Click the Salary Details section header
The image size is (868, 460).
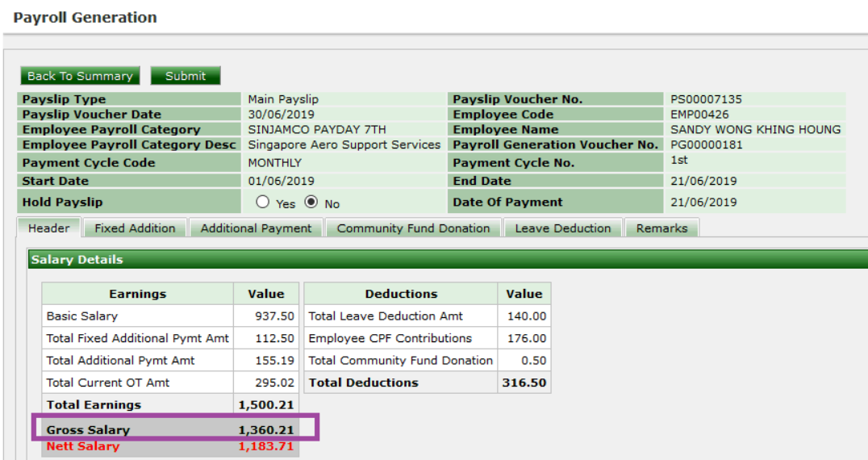point(448,260)
